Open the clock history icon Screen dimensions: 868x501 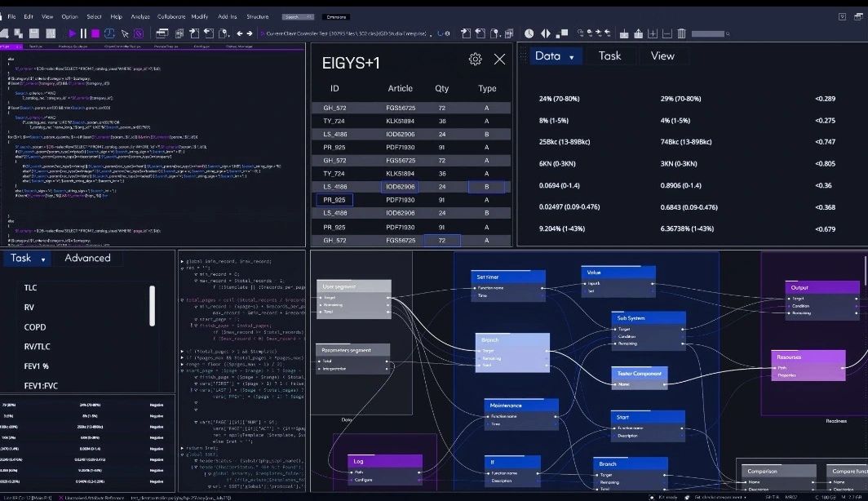click(x=529, y=33)
